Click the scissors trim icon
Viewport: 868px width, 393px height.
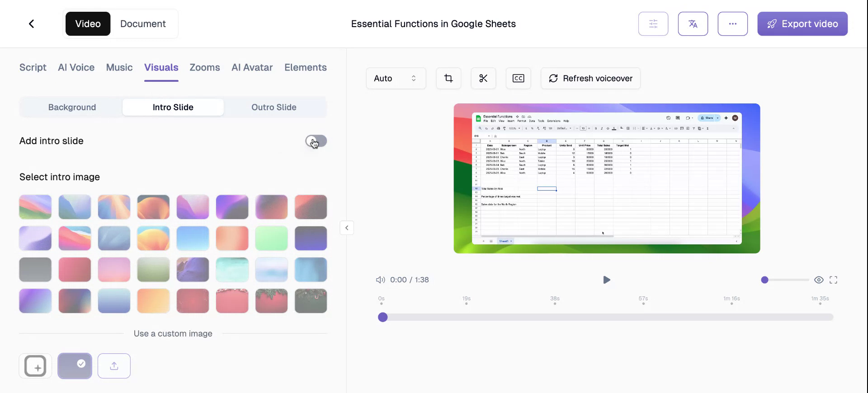pos(483,78)
